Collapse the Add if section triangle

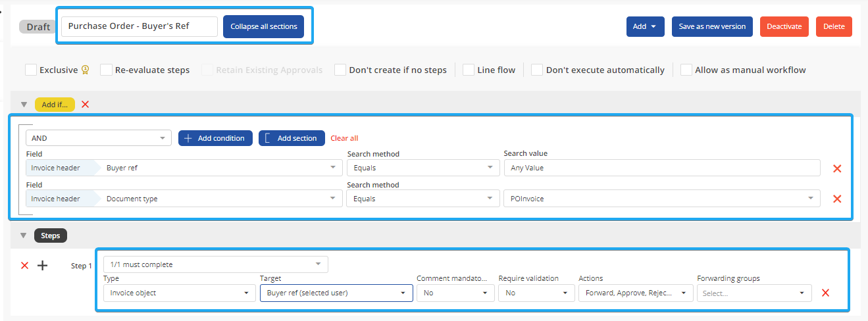coord(24,104)
